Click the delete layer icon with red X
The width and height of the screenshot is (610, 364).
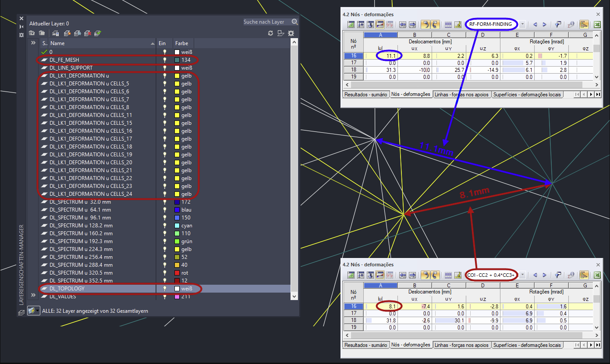88,33
